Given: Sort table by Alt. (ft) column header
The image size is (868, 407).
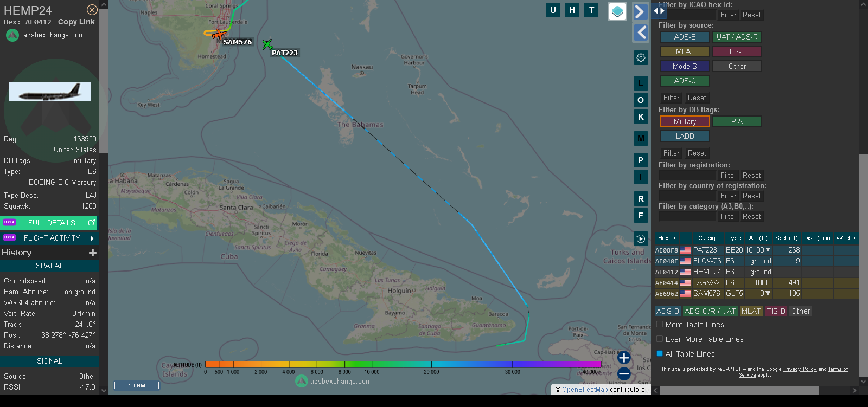Looking at the screenshot, I should (758, 238).
